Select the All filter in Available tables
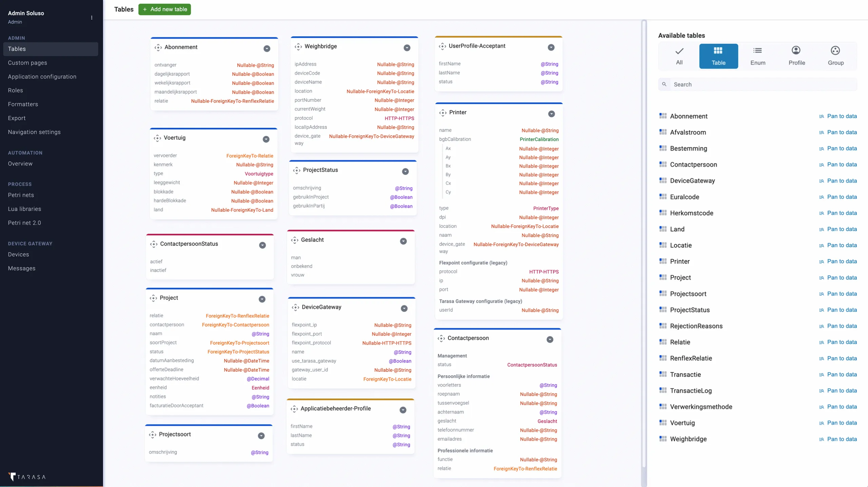Screen dimensions: 868x487 point(679,56)
